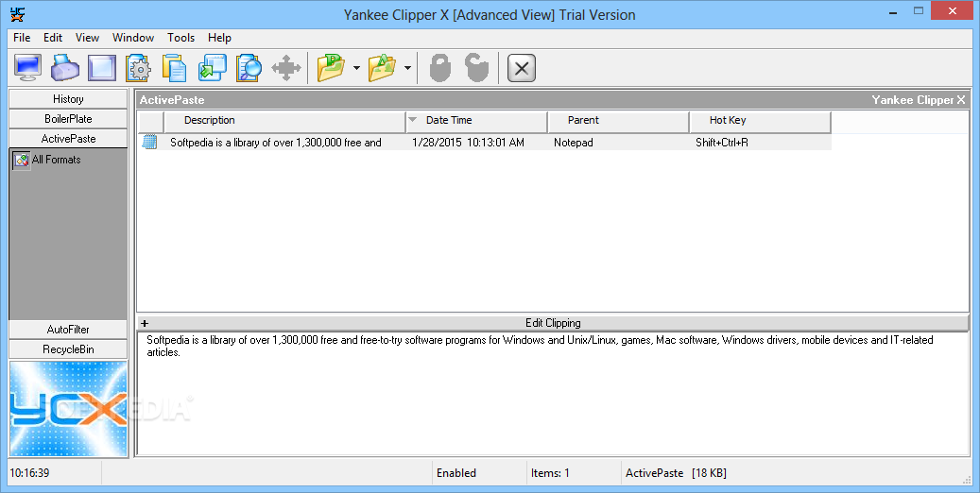Open the Help menu

219,38
